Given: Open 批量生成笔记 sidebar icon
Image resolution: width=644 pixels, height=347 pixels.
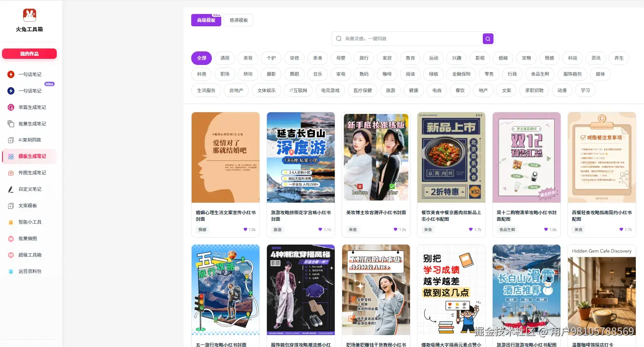Looking at the screenshot, I should pos(11,124).
